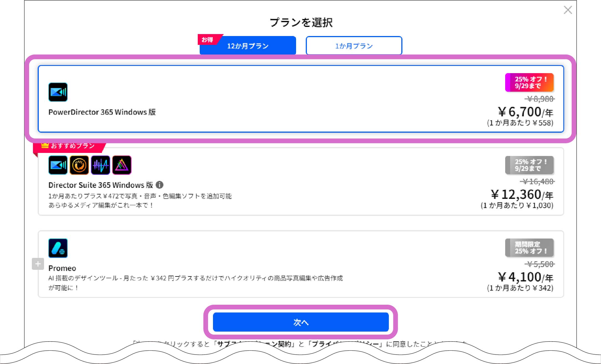
Task: Click the struck-through ¥16,480 price
Action: coord(537,182)
